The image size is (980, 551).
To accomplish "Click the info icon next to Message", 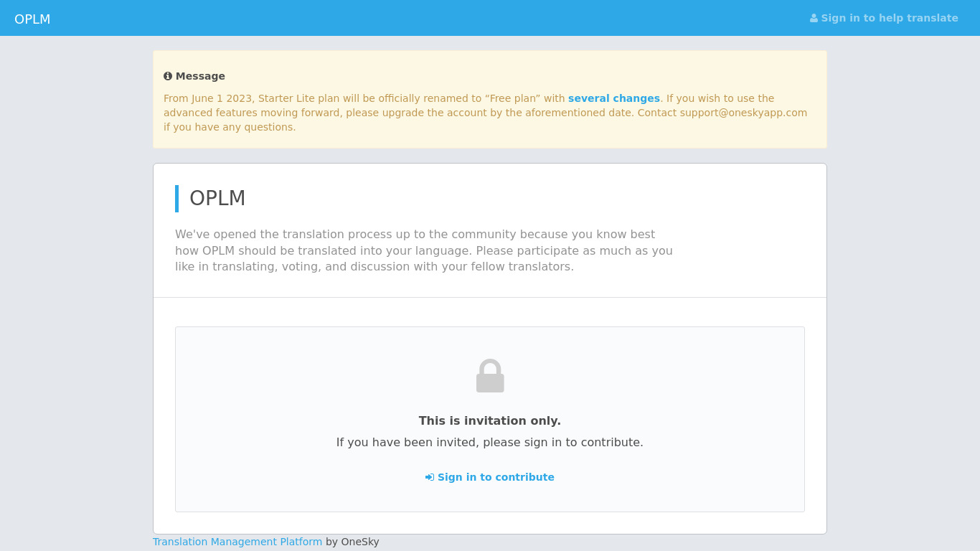I will click(x=168, y=76).
